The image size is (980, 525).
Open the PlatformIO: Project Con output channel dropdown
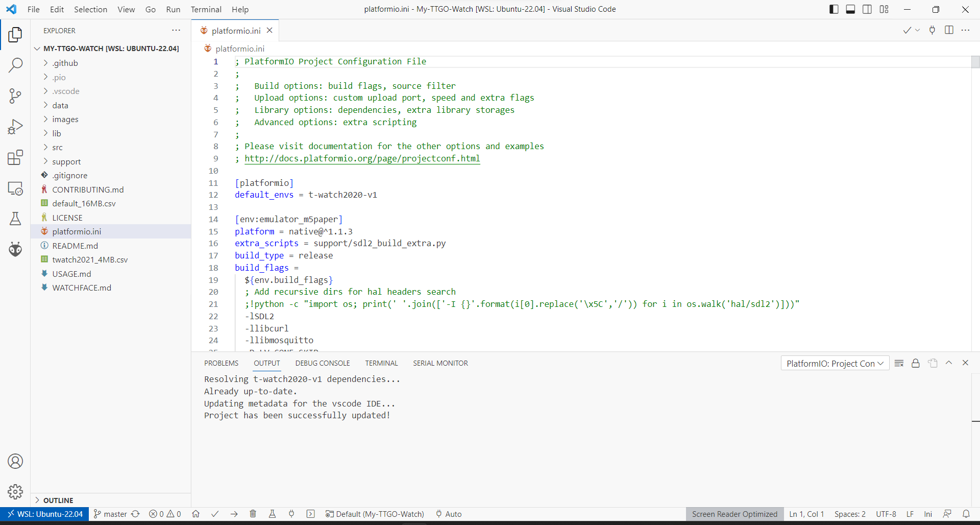coord(835,363)
